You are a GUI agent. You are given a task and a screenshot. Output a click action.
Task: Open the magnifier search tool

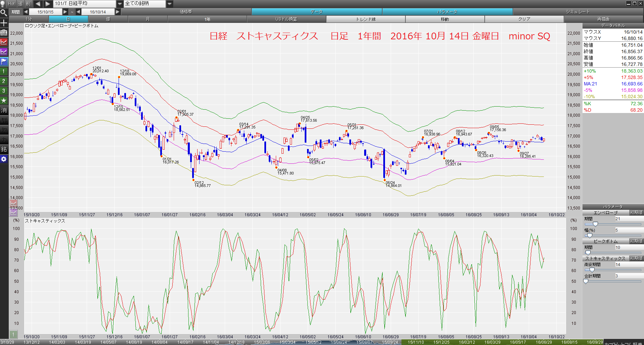pyautogui.click(x=4, y=13)
